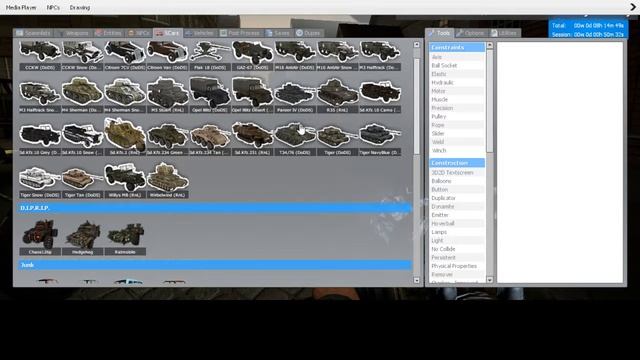Select the Axis constraint tool
The height and width of the screenshot is (360, 640).
(457, 57)
